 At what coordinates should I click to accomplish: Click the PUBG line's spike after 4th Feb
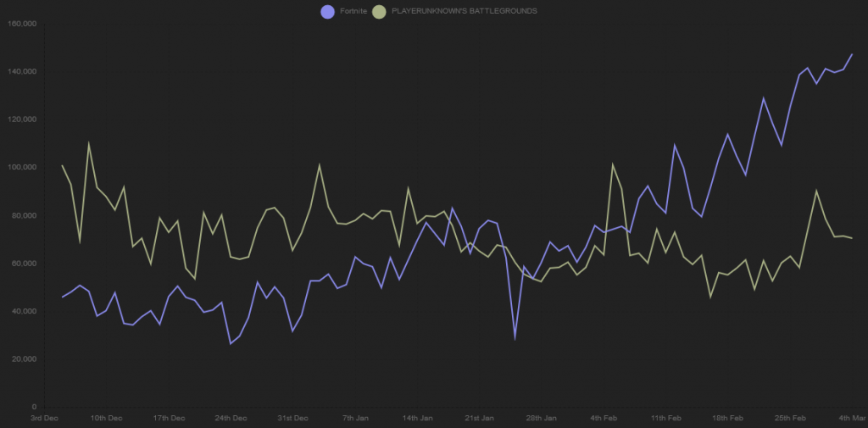tap(612, 164)
